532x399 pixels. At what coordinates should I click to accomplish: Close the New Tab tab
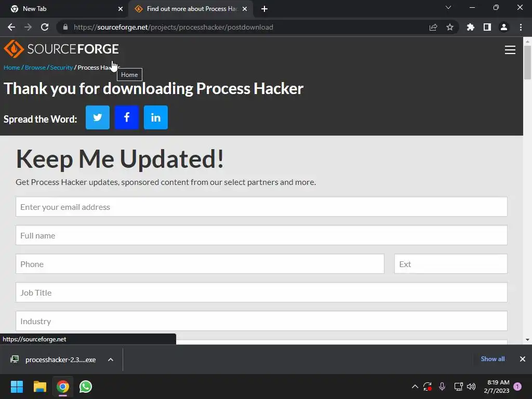(x=121, y=9)
